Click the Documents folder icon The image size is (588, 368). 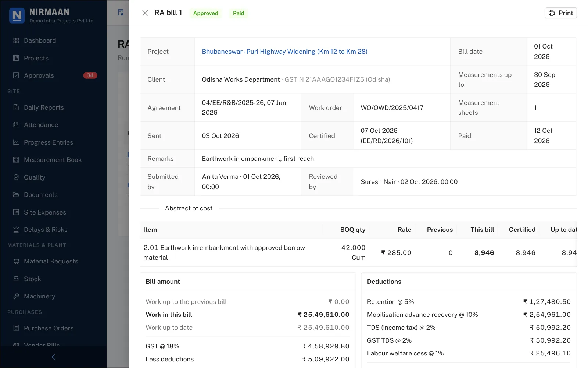[x=16, y=195]
